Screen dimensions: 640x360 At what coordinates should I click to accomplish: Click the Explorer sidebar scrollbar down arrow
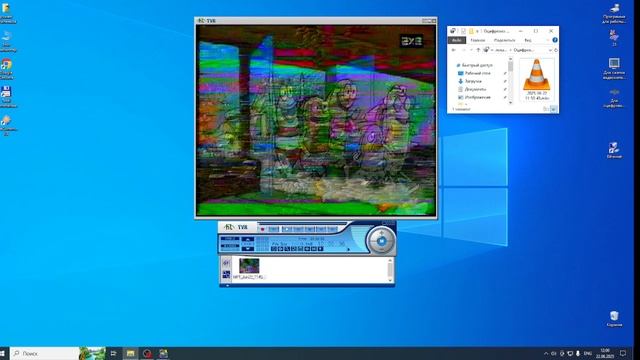tap(511, 102)
